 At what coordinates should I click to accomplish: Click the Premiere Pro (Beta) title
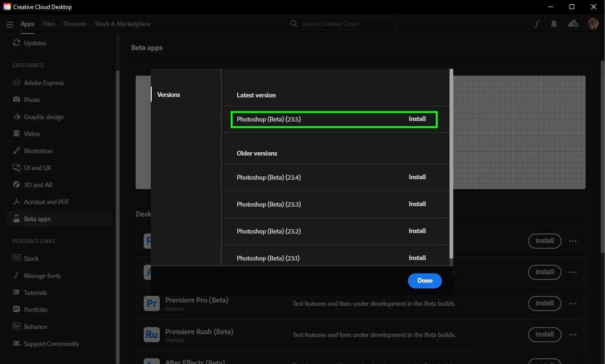197,300
